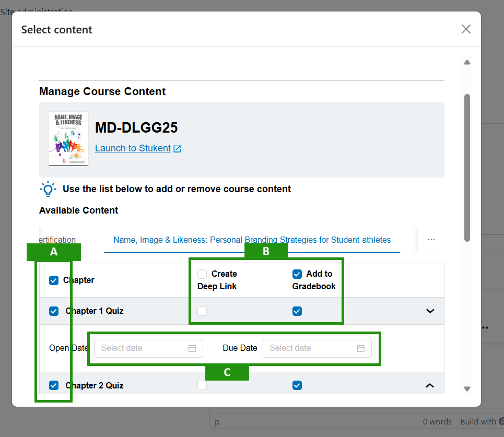
Task: Switch to Name, Image & Likeness tab
Action: 252,240
